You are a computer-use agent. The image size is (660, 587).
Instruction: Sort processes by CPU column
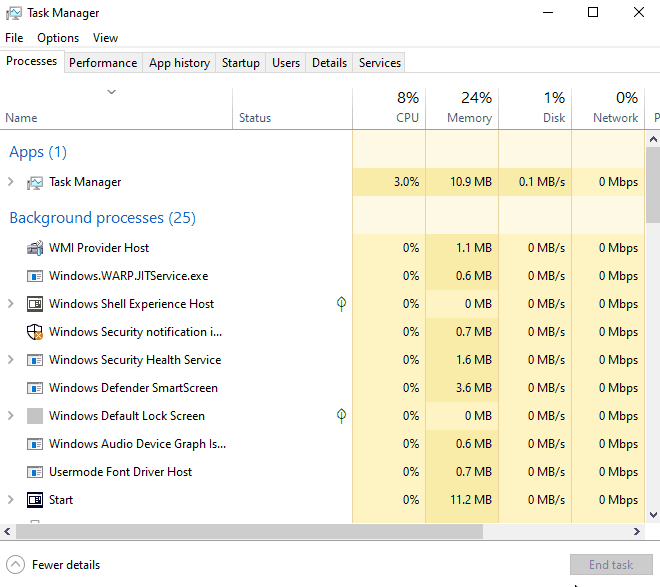[x=389, y=109]
